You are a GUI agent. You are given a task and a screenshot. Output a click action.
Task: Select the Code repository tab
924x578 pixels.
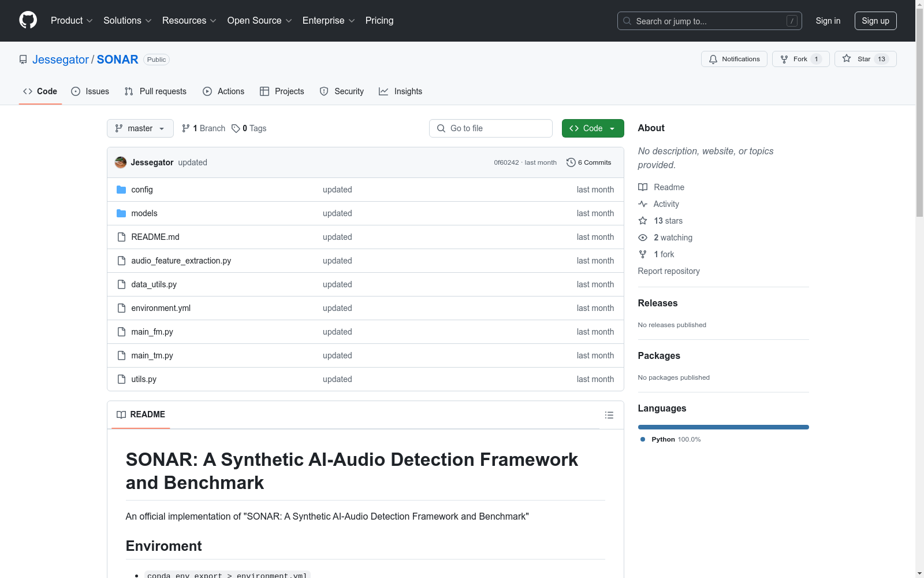point(40,91)
